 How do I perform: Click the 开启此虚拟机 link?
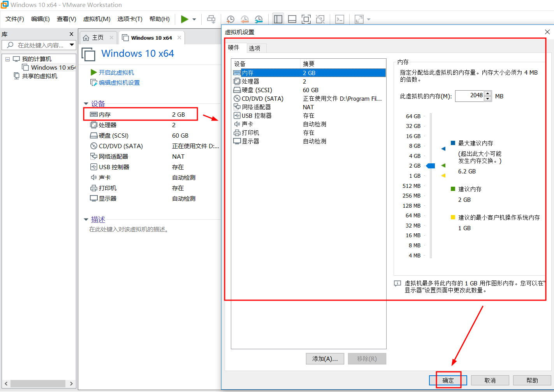pos(116,73)
